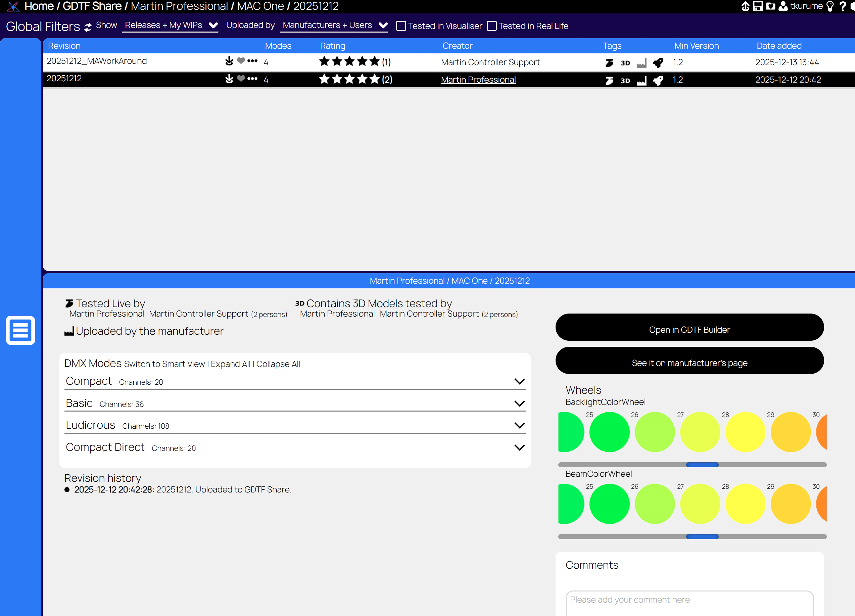Open the favorites folder with heart icon

point(770,6)
